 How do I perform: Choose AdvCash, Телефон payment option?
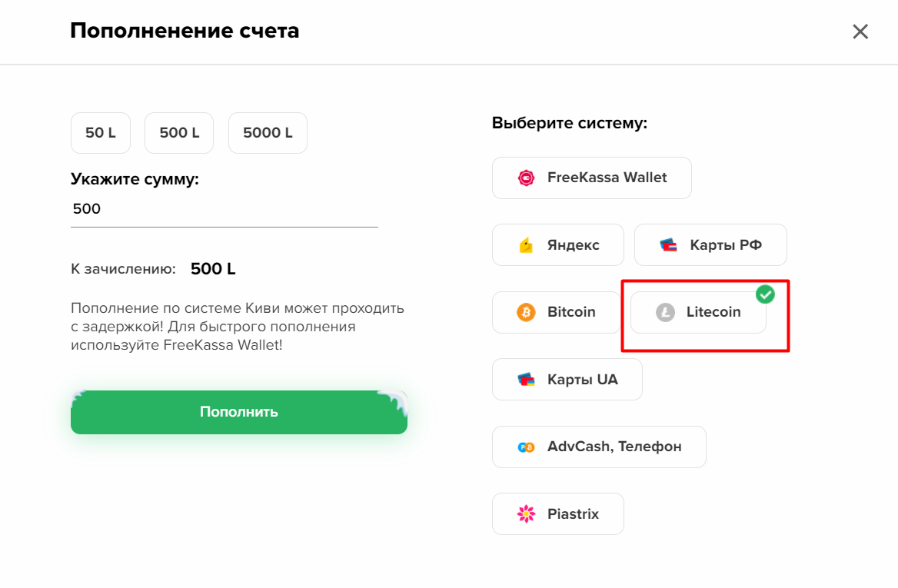(x=599, y=447)
